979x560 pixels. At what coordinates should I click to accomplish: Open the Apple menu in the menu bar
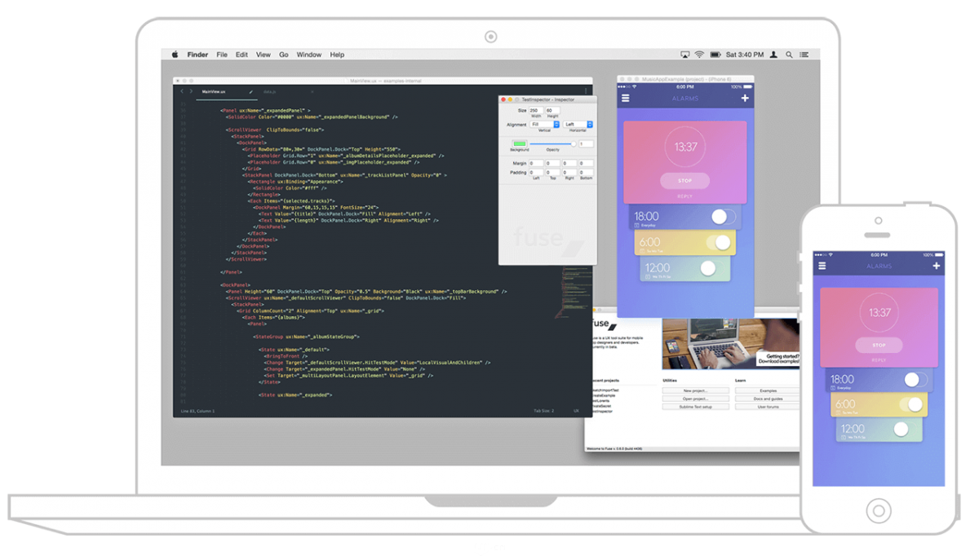click(175, 55)
